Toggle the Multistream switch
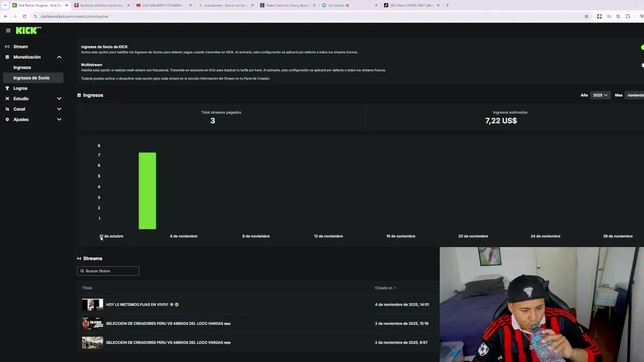Screen dimensions: 644x362 pos(642,65)
